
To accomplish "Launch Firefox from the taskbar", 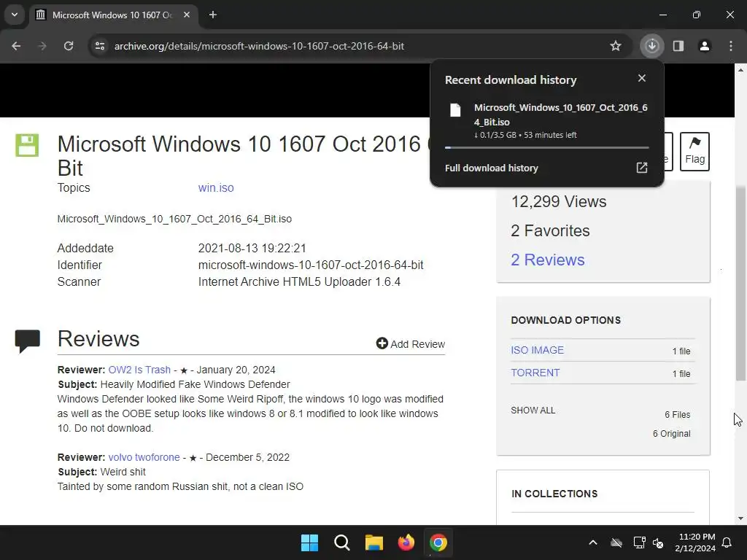I will pyautogui.click(x=406, y=542).
